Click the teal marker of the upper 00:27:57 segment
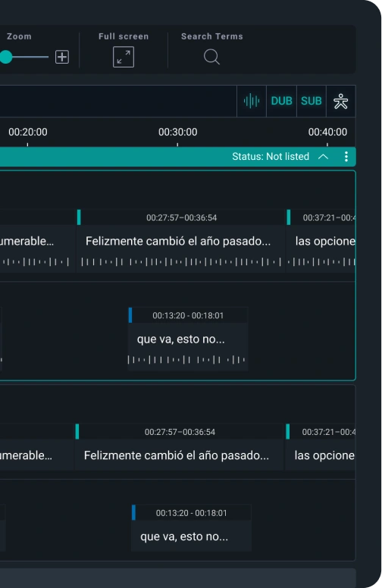The width and height of the screenshot is (382, 588). tap(79, 217)
